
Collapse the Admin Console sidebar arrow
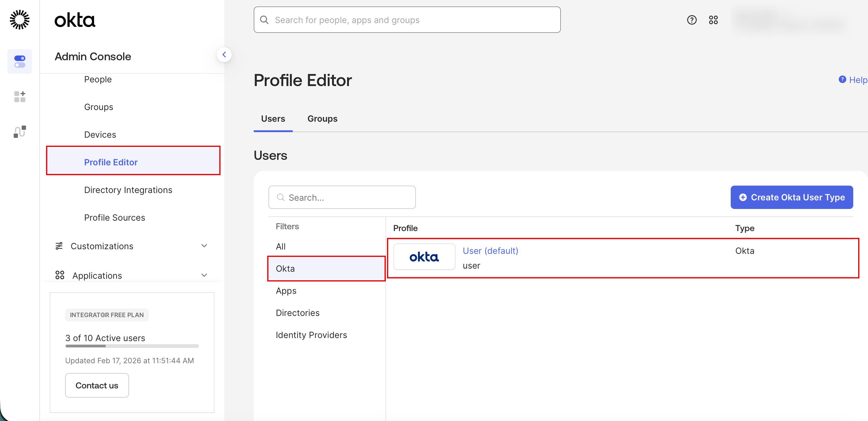click(224, 55)
